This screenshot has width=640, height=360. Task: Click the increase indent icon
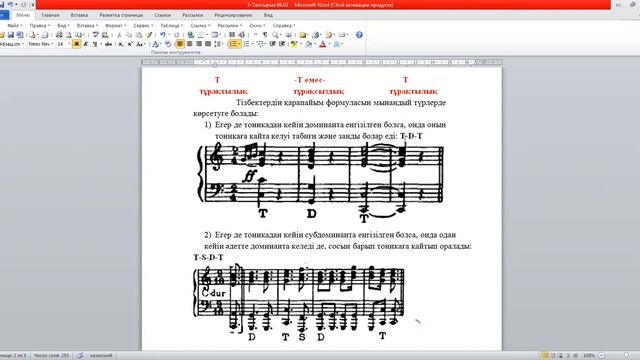(282, 44)
